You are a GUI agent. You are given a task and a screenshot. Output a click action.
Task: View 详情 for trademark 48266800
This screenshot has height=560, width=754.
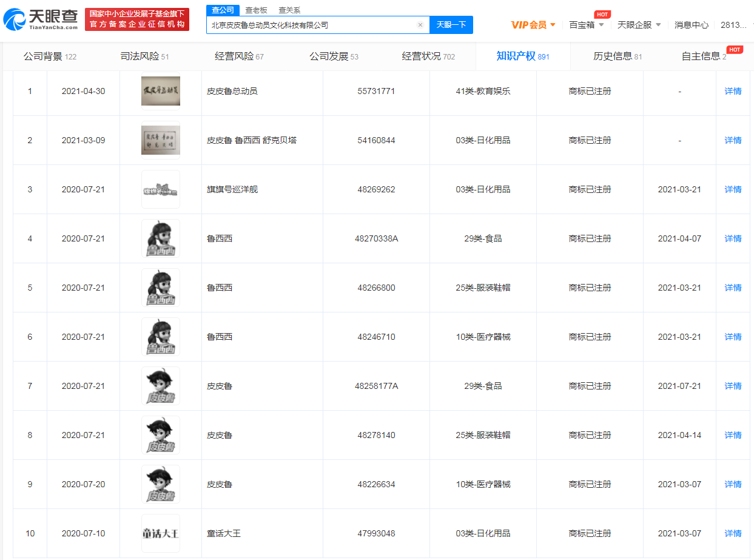coord(733,288)
